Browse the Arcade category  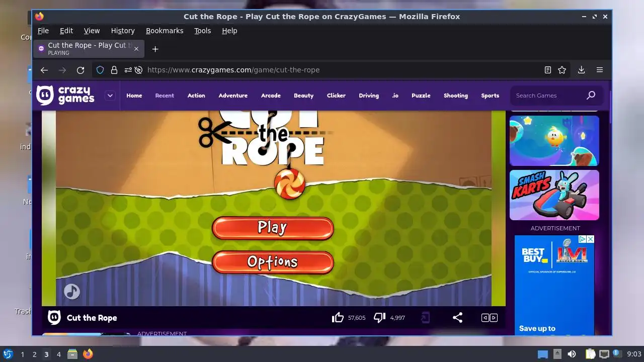pos(271,96)
